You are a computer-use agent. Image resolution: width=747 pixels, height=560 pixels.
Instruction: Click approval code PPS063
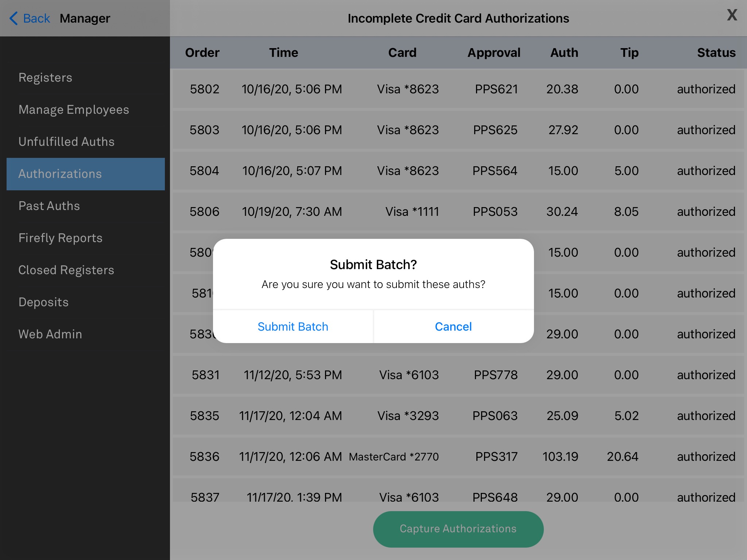click(x=495, y=416)
